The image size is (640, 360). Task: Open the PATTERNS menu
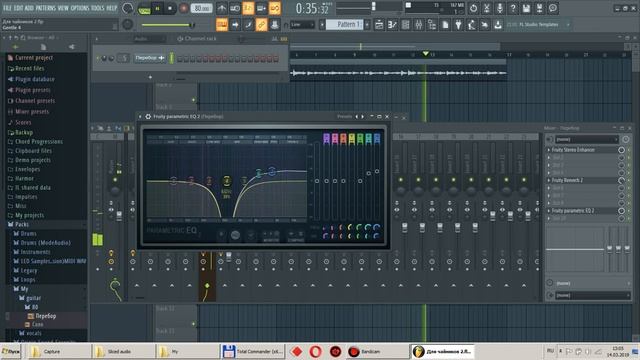tap(45, 8)
